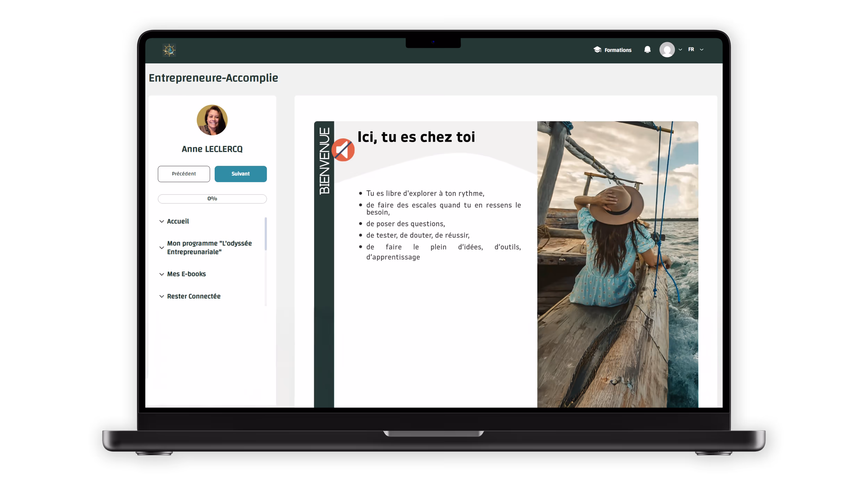Select Mes E-books in sidebar
Screen dimensions: 868x487
coord(186,274)
